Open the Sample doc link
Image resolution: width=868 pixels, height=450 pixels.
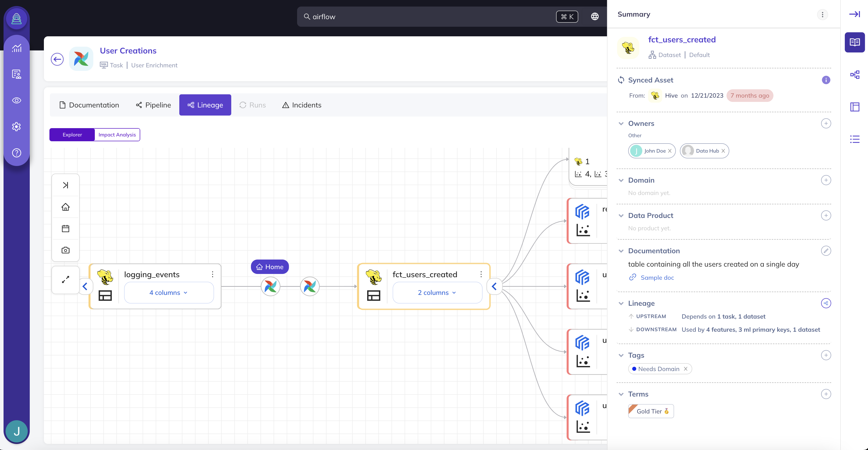click(x=657, y=277)
